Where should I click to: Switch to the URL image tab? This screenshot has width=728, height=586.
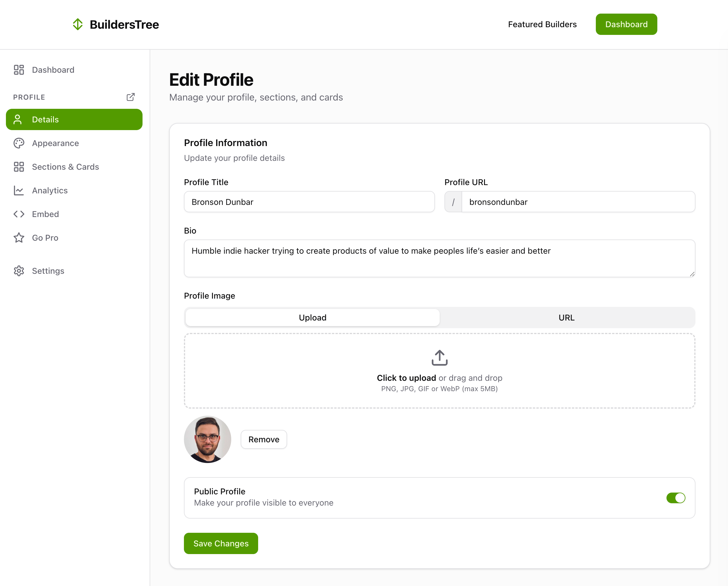point(566,318)
